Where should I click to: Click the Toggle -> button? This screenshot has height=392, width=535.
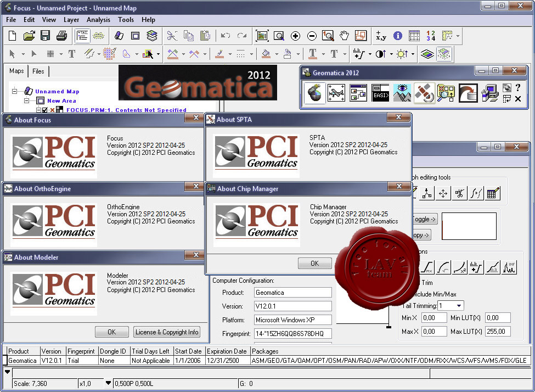point(425,219)
